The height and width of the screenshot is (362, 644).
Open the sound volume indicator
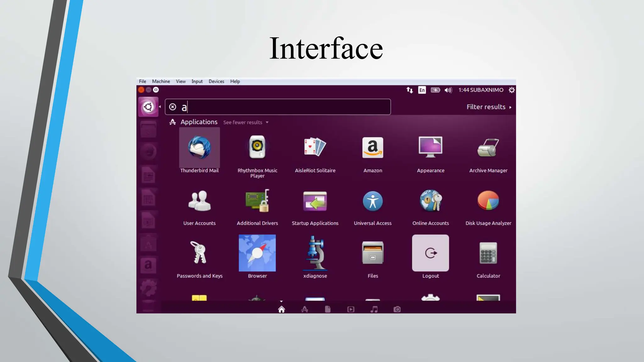pyautogui.click(x=448, y=90)
